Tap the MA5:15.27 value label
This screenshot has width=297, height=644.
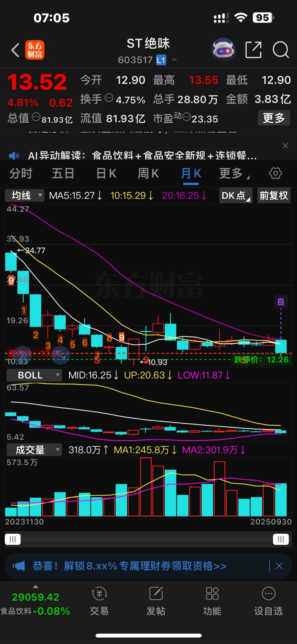76,196
